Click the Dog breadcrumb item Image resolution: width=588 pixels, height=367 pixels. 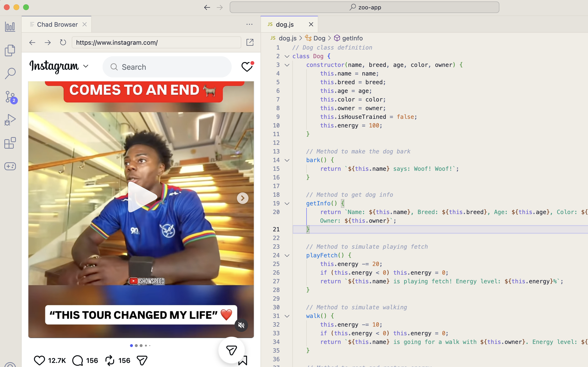pyautogui.click(x=319, y=38)
